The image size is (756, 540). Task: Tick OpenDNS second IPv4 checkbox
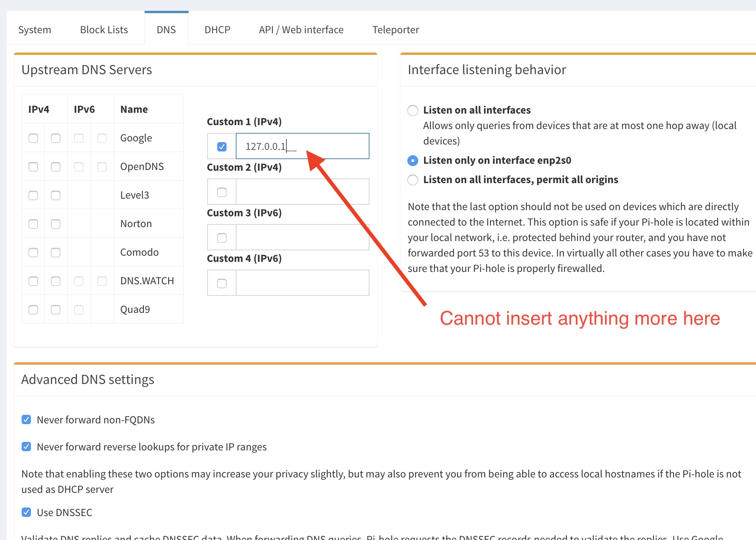tap(56, 166)
